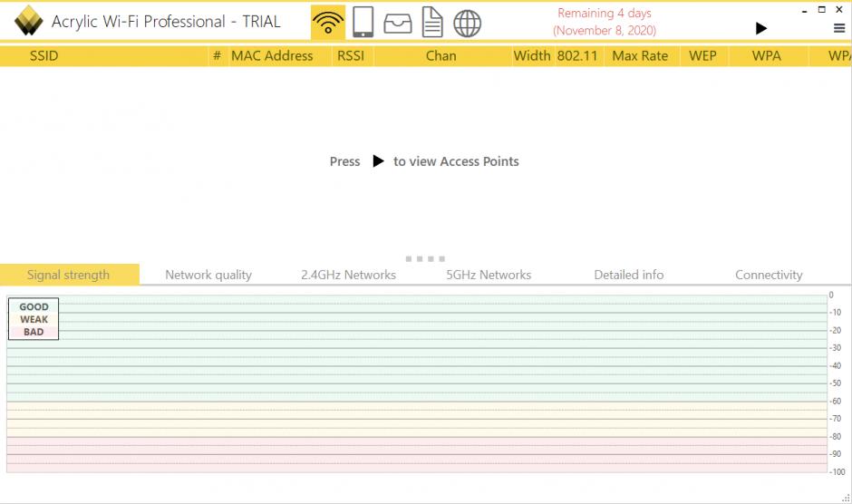Click the panel splitter dots handle
The height and width of the screenshot is (504, 852).
[x=425, y=258]
